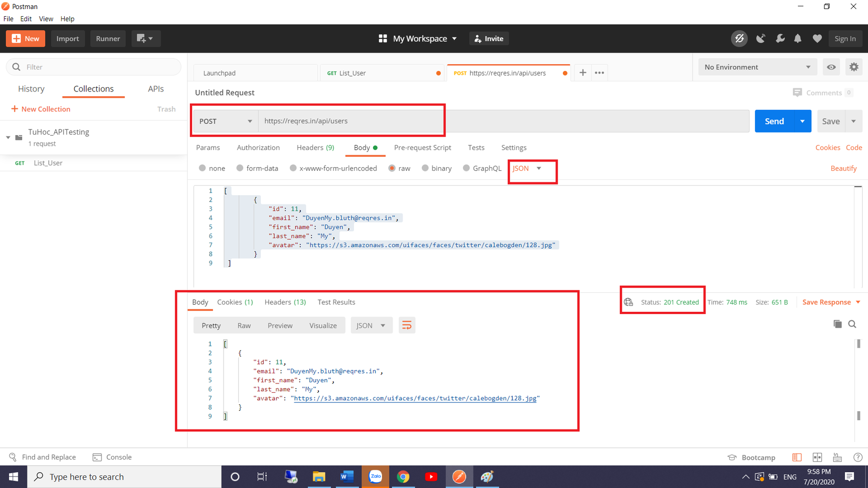Click the network globe icon beside Status
868x488 pixels.
tap(629, 302)
